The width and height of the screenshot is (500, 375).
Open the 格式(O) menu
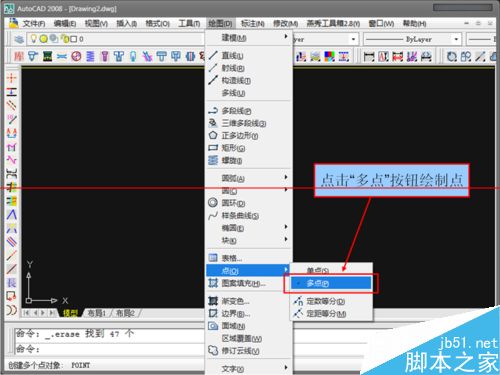click(158, 24)
